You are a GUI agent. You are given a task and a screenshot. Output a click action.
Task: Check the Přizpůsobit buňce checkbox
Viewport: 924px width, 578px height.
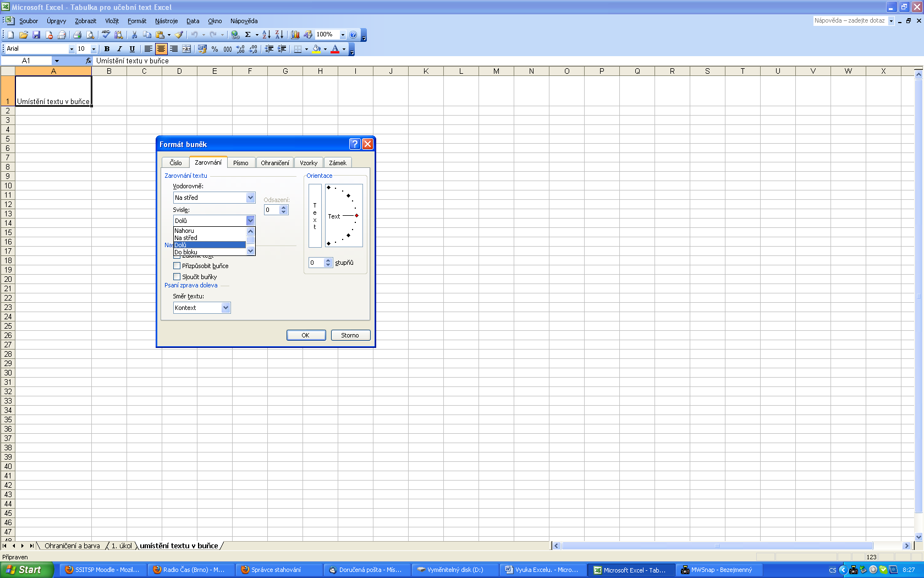[177, 266]
